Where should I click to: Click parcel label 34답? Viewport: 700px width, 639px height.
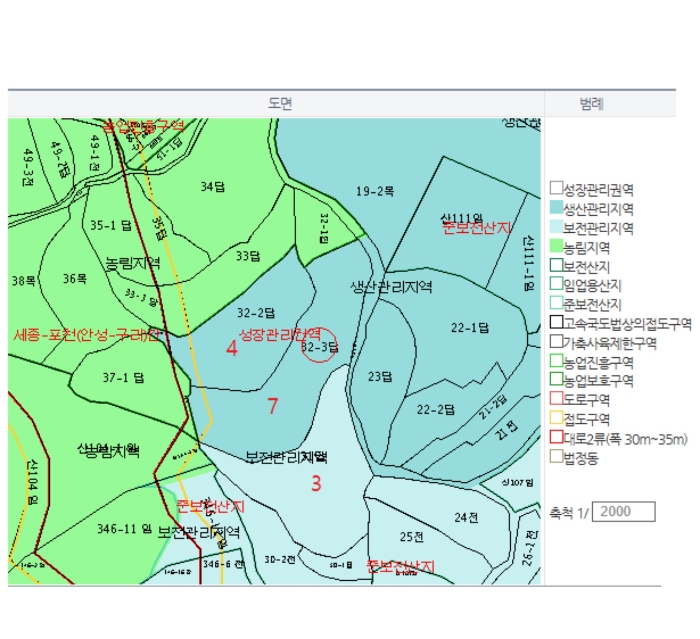(212, 187)
